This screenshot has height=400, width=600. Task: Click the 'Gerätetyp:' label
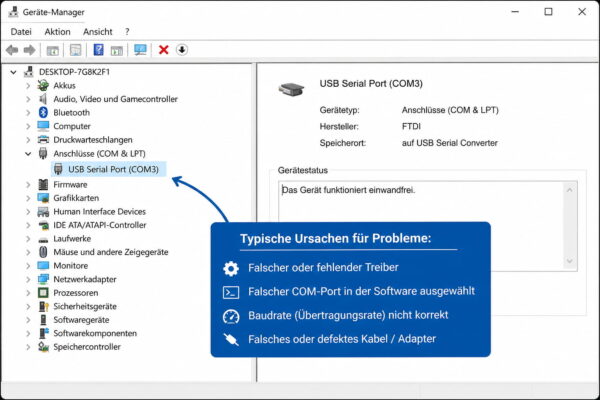[339, 110]
